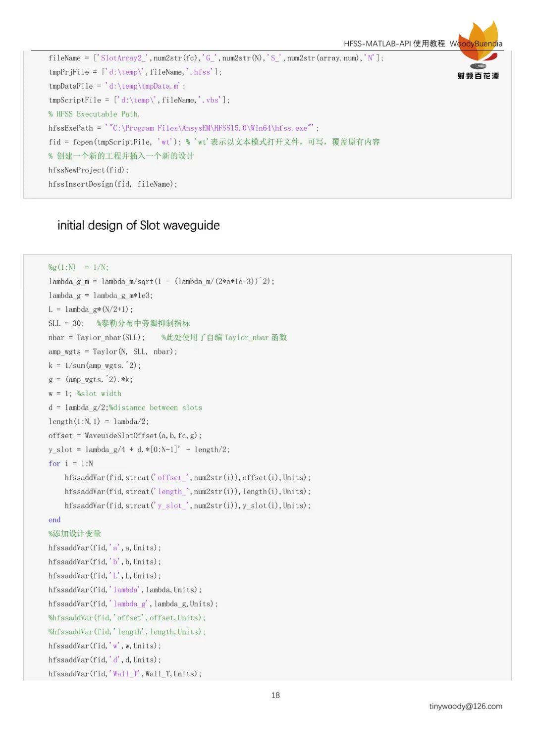The height and width of the screenshot is (756, 535).
Task: Click the hfssInsertDesign(fid, fileName); line
Action: coord(112,184)
